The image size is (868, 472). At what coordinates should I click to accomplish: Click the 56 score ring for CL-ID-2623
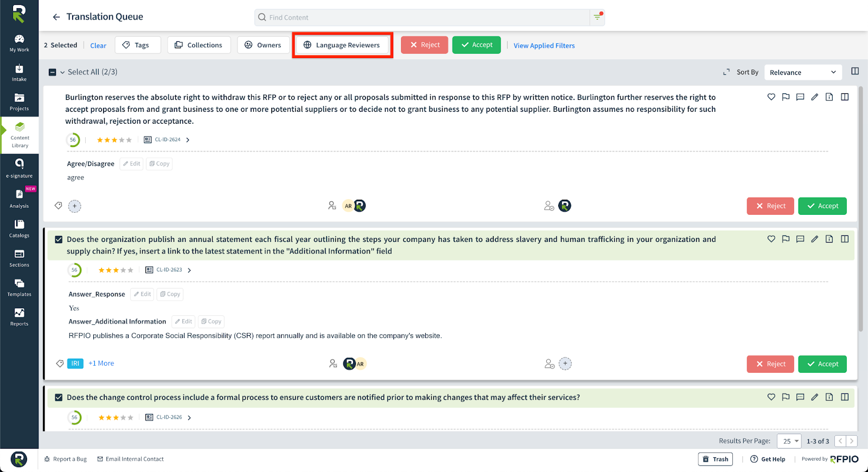[x=74, y=270]
